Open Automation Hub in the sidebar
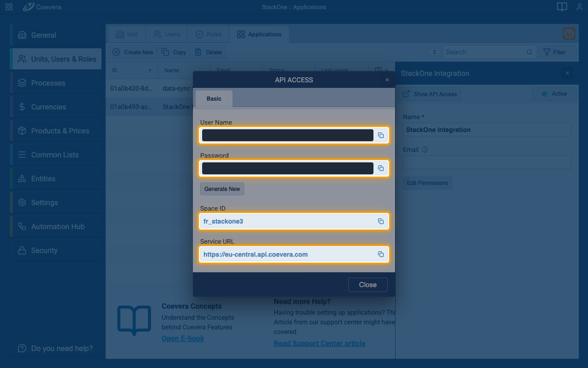The image size is (588, 368). [56, 227]
